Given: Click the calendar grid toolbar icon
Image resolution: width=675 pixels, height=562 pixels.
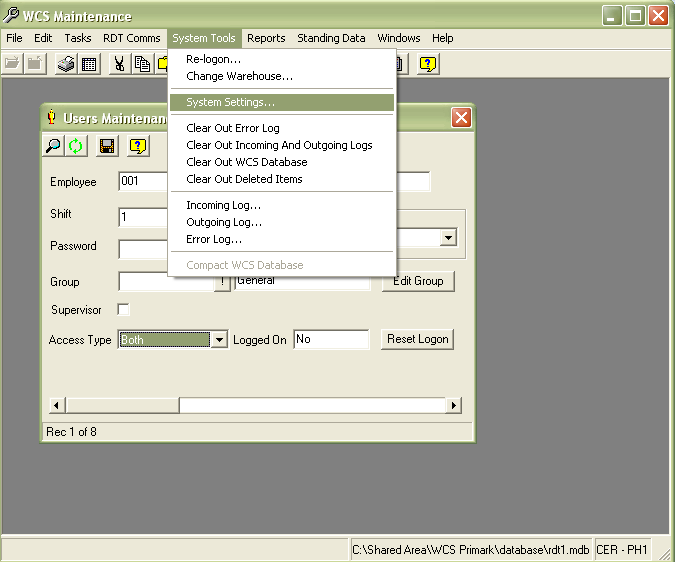Looking at the screenshot, I should (89, 64).
